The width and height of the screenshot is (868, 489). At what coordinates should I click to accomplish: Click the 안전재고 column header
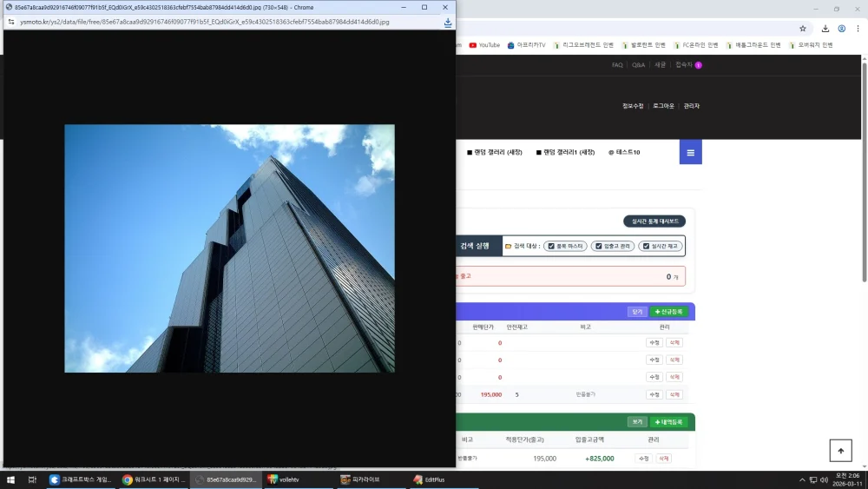pos(517,327)
